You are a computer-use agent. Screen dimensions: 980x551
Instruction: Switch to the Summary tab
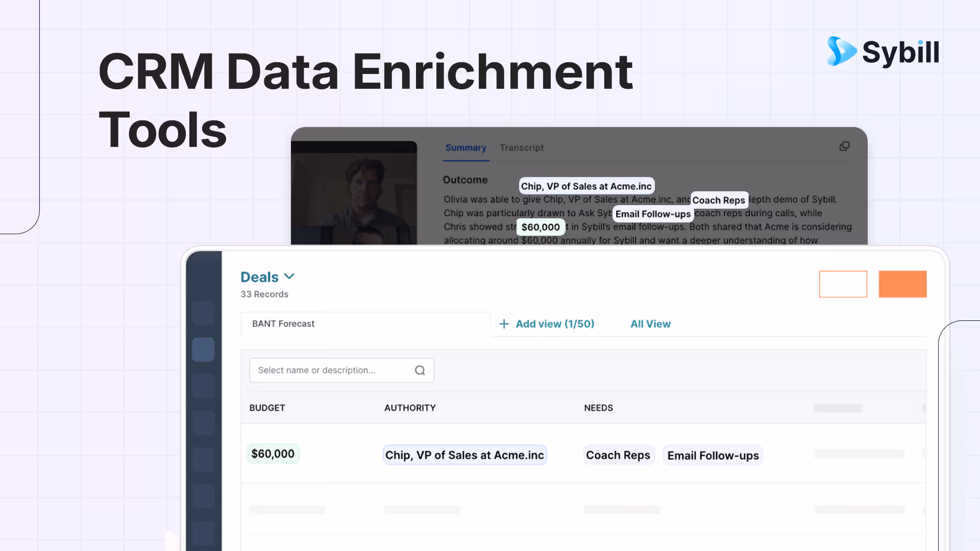coord(465,148)
